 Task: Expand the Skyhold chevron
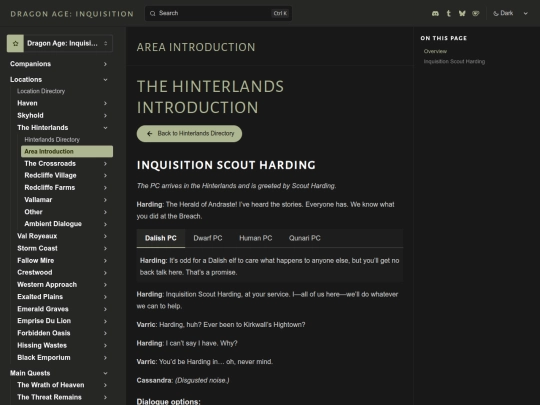click(105, 116)
